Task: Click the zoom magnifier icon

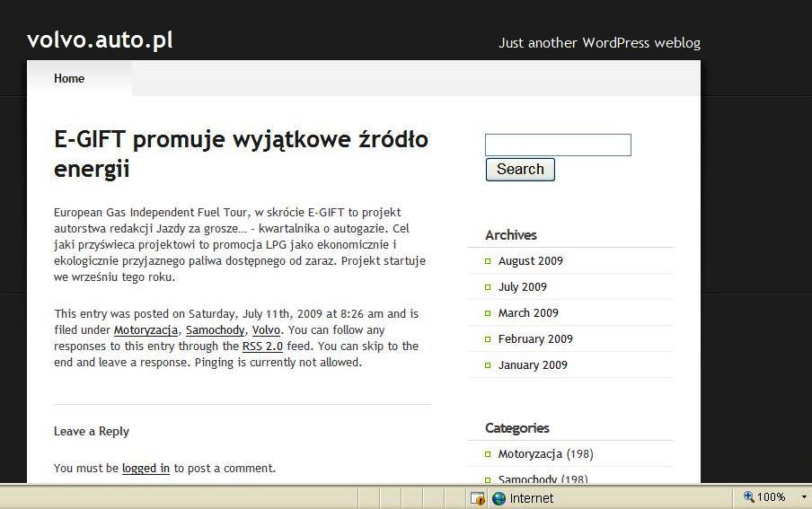Action: coord(749,497)
